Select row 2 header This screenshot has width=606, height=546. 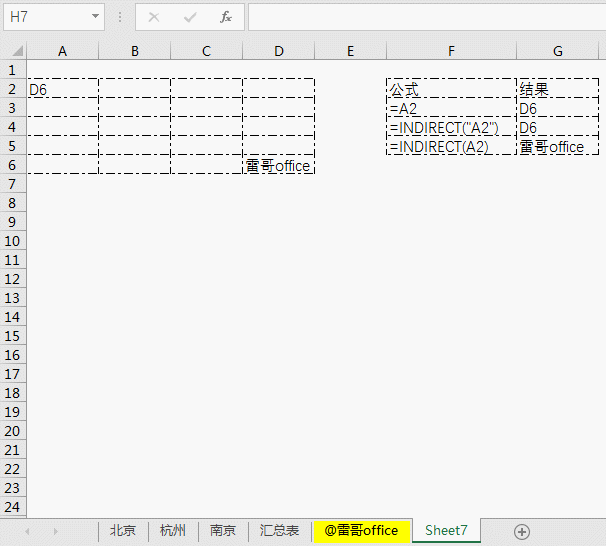click(12, 89)
